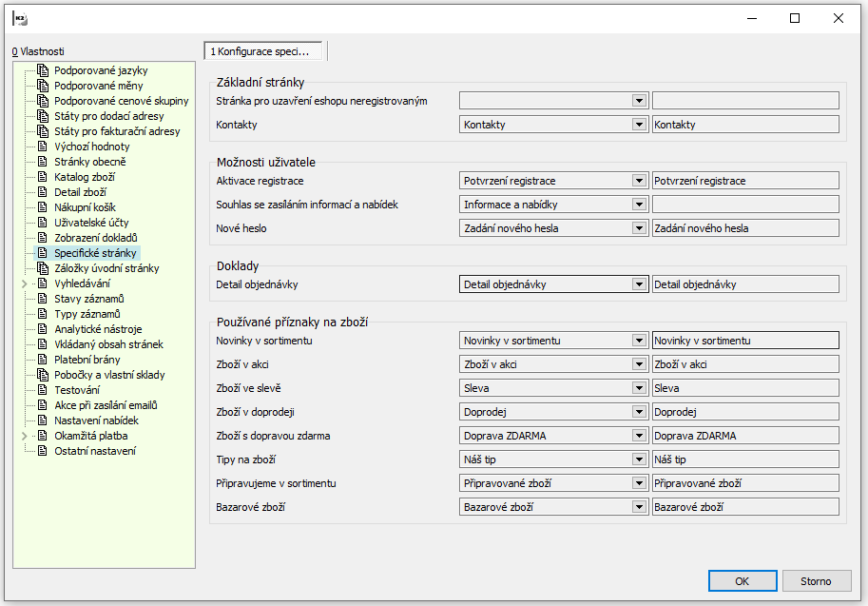Cancel the dialog with Storno
This screenshot has width=868, height=606.
click(816, 581)
